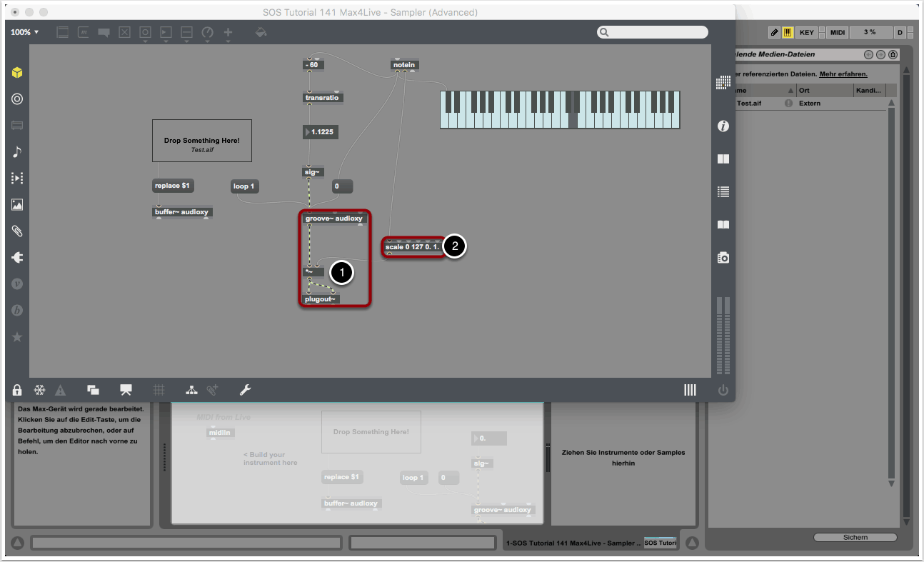Expand the dial slider object dropdown in toolbar
This screenshot has width=924, height=562.
click(208, 33)
